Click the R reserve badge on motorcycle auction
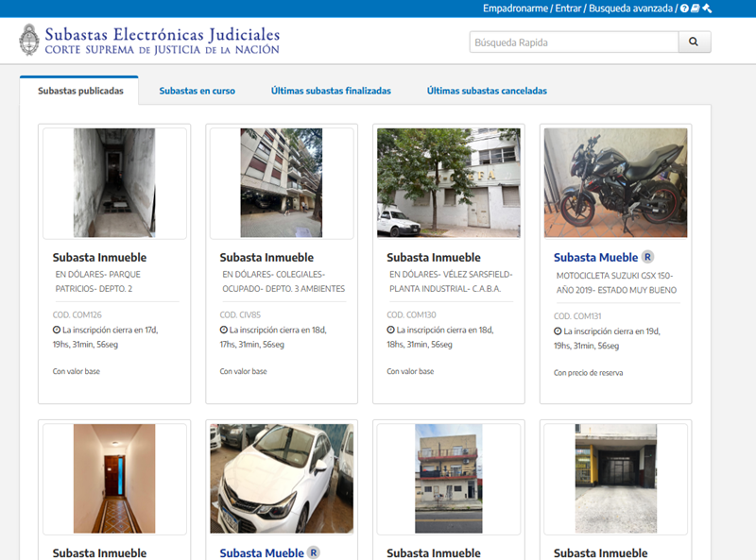This screenshot has height=560, width=756. [647, 257]
